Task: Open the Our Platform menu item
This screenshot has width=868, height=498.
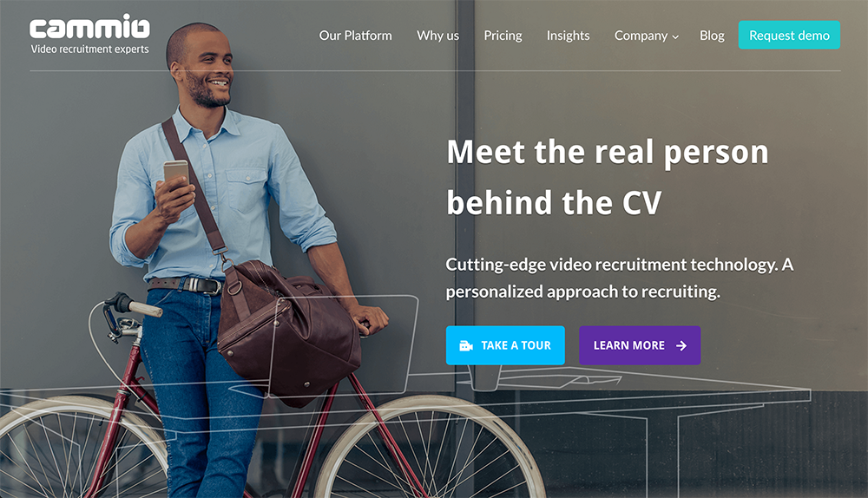Action: [x=355, y=36]
